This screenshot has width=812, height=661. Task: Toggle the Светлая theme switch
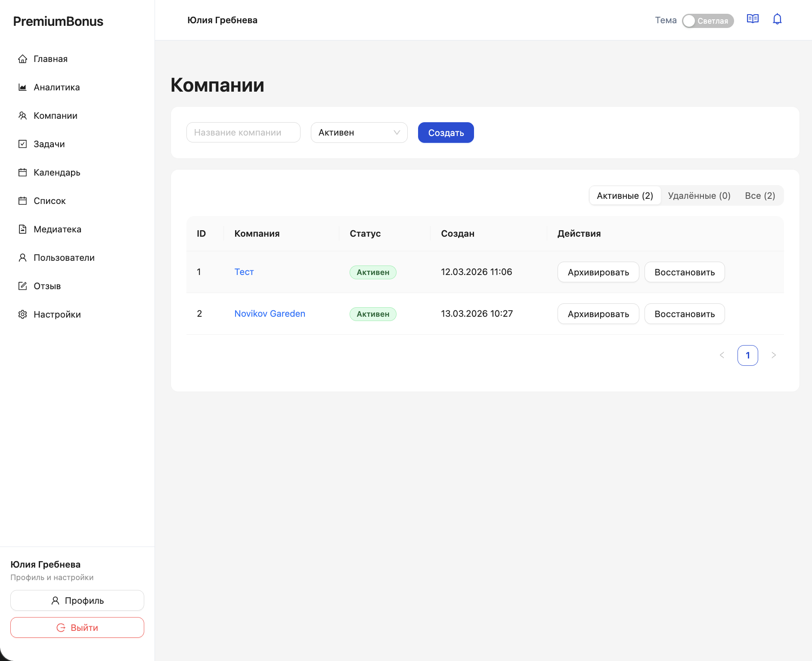pos(707,21)
